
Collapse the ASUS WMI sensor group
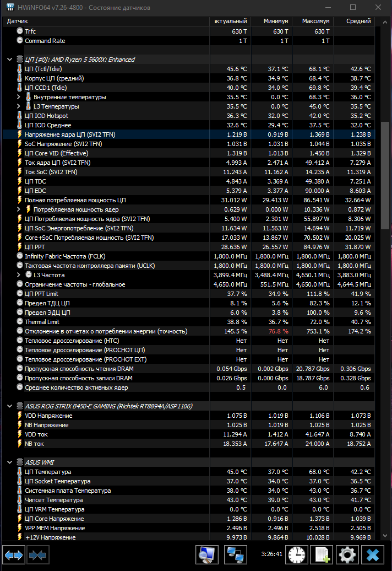pyautogui.click(x=9, y=462)
